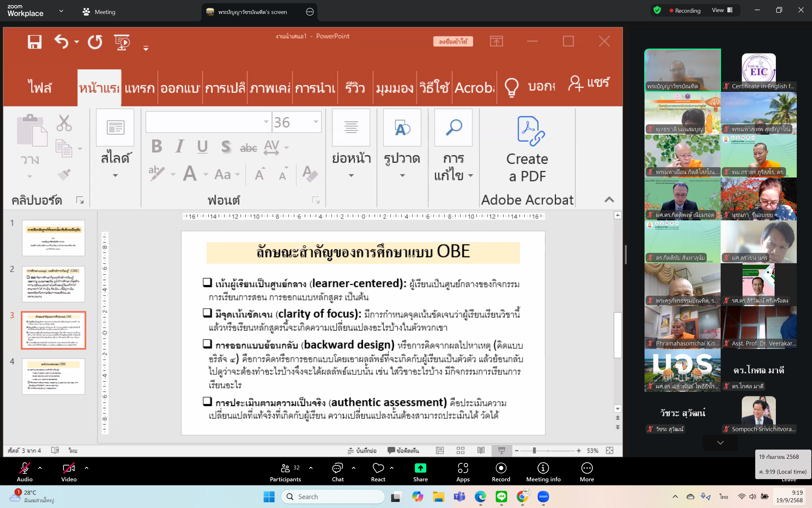
Task: Click the Windows Start button
Action: click(x=269, y=497)
